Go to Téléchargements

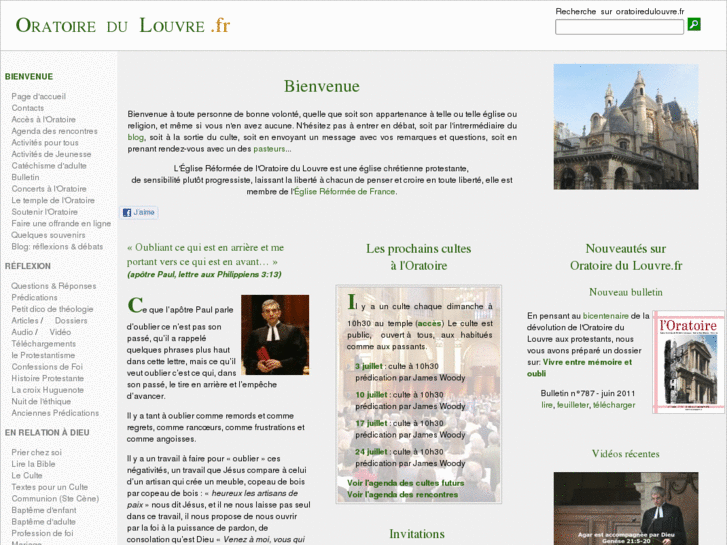click(x=44, y=344)
